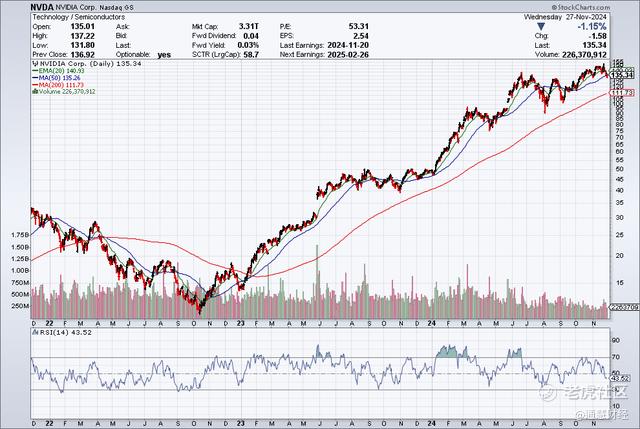The height and width of the screenshot is (429, 640).
Task: Click the candlestick icon before 'NVIDIA Corp. (Daily)'
Action: pos(35,64)
